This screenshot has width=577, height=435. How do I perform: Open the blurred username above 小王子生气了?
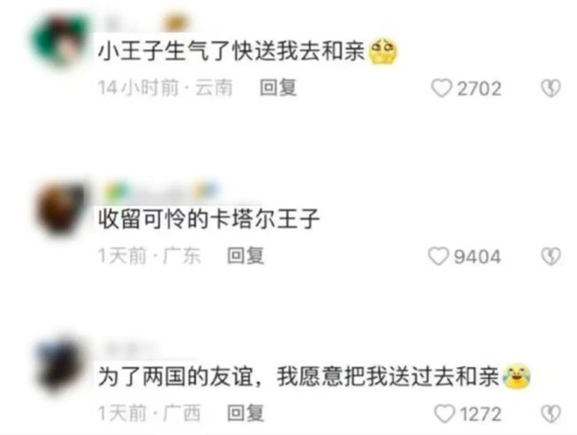pyautogui.click(x=145, y=23)
